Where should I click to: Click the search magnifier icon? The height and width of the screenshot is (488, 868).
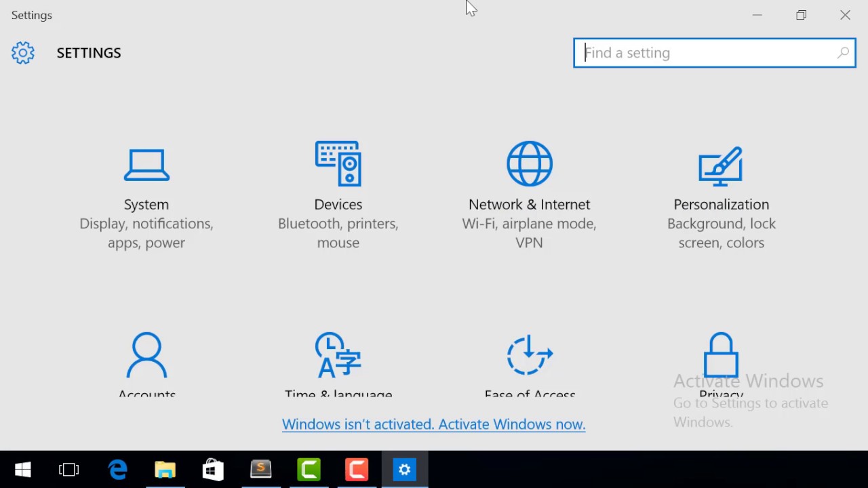843,53
